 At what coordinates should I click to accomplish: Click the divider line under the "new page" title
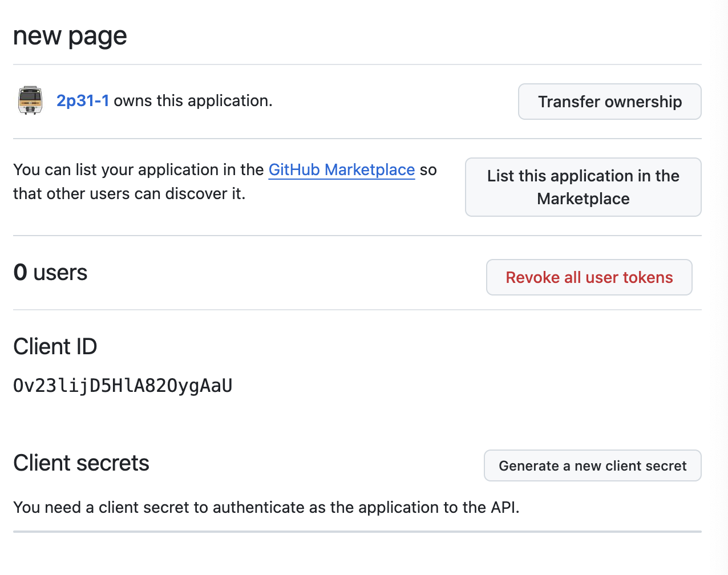click(357, 64)
